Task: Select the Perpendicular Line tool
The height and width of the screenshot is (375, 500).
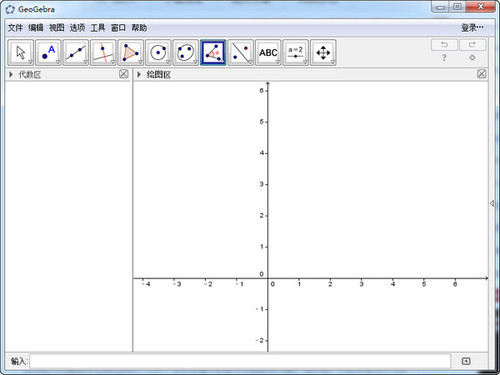Action: 103,52
